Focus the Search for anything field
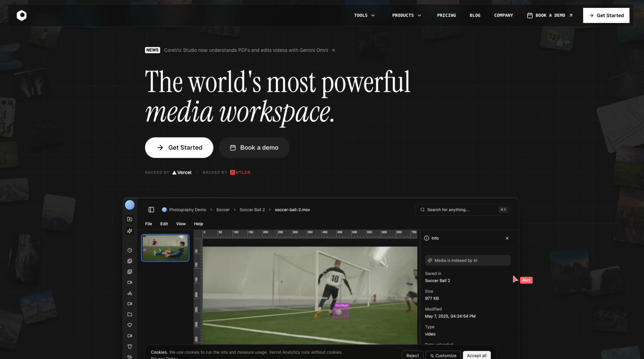 pyautogui.click(x=462, y=210)
